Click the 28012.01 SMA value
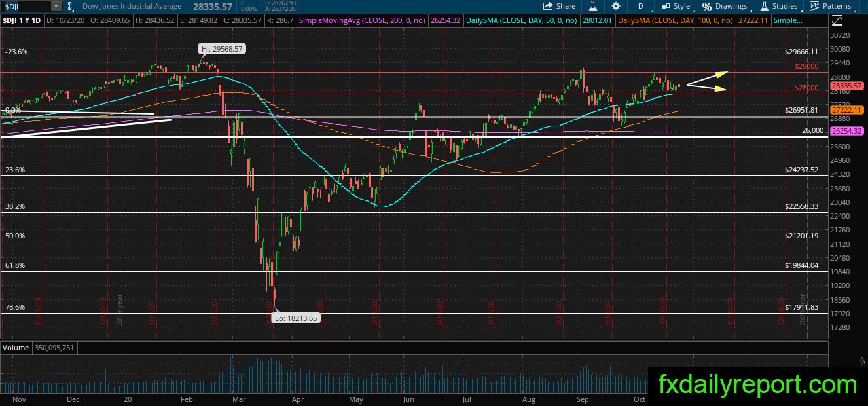Screen dimensions: 868x406 (x=596, y=21)
